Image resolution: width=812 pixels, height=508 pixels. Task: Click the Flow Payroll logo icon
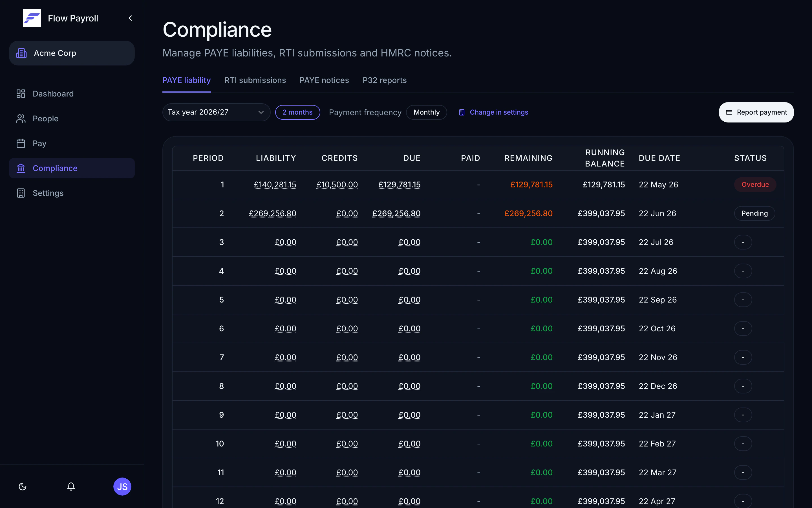(32, 18)
